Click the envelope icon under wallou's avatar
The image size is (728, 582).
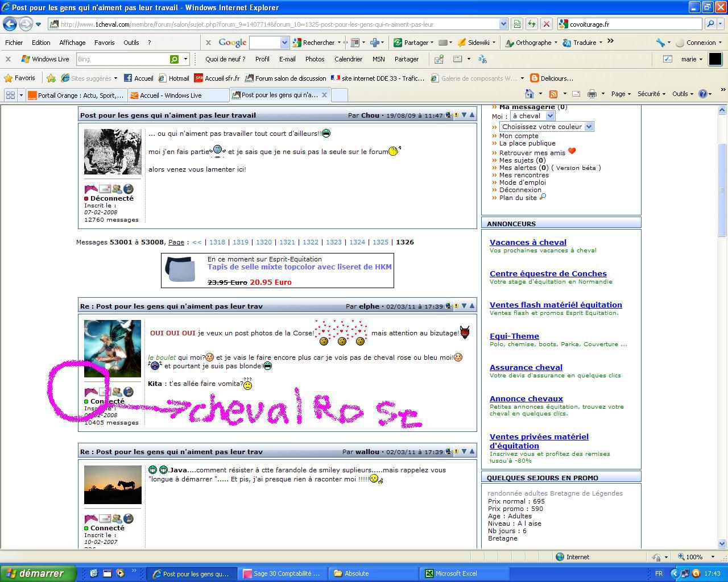(x=105, y=518)
